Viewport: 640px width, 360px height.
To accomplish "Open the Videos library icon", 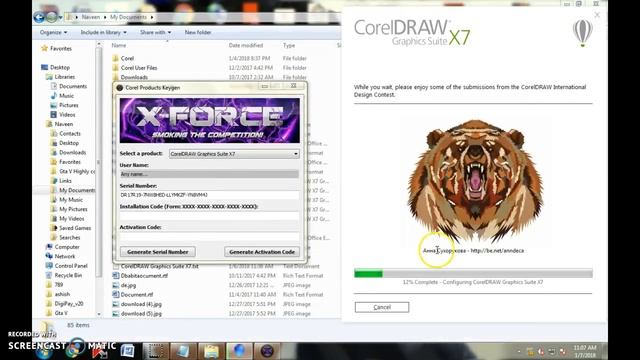I will coord(53,115).
